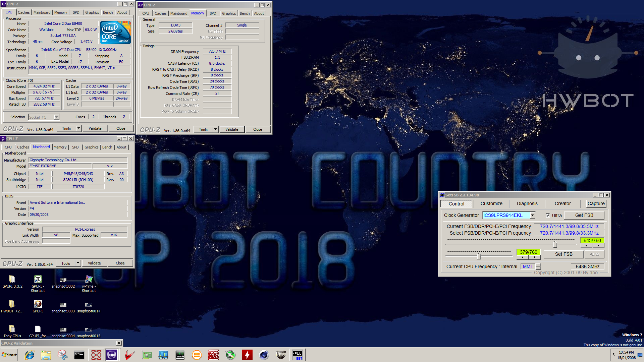Open the Command Prompt taskbar icon
The width and height of the screenshot is (644, 362).
(79, 355)
